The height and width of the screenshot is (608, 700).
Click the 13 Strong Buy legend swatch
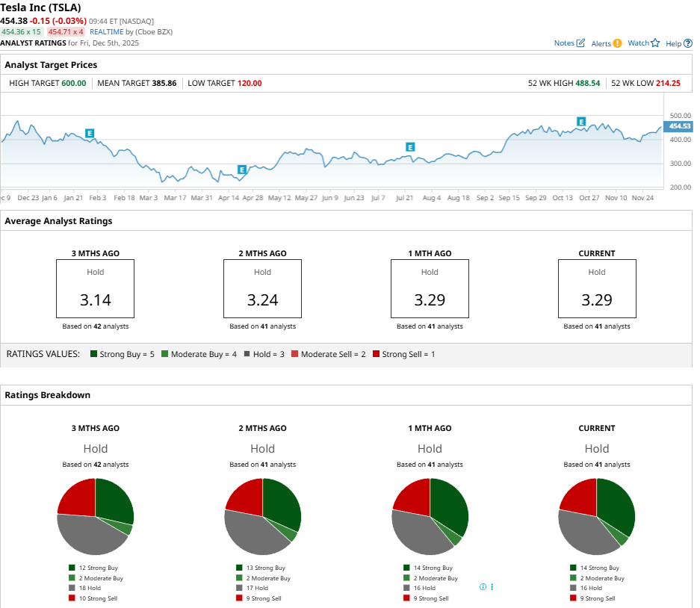click(x=239, y=568)
